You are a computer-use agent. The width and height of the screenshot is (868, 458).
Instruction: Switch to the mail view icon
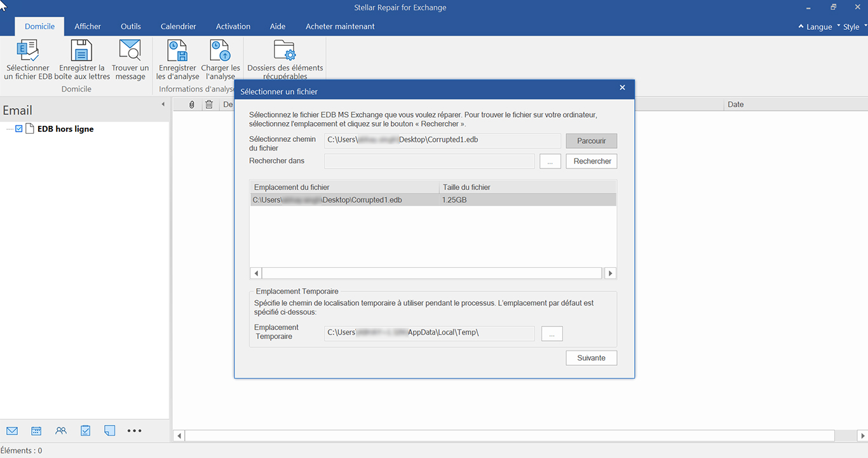click(x=12, y=431)
